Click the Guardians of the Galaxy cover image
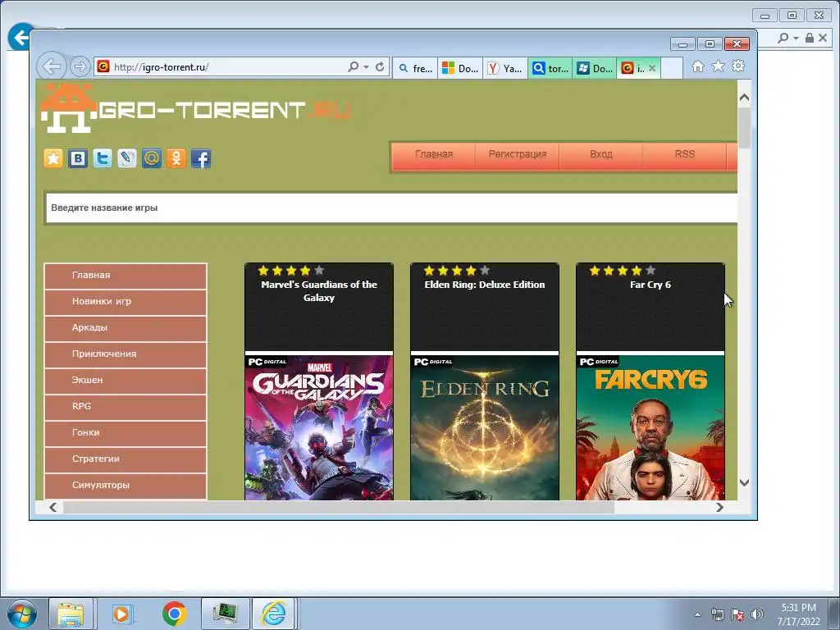840x630 pixels. 319,427
